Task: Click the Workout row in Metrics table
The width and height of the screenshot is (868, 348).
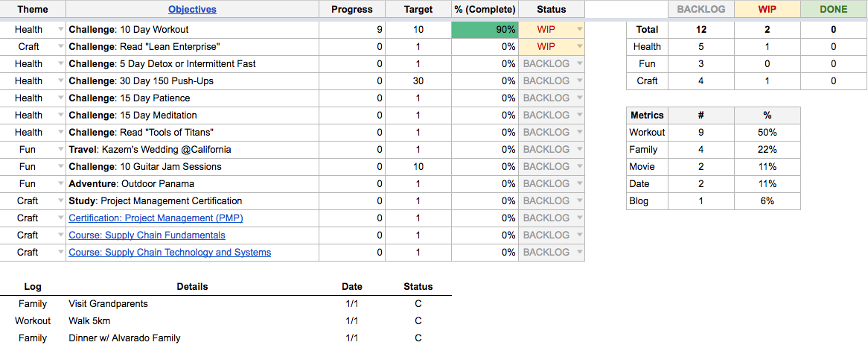Action: click(x=647, y=133)
